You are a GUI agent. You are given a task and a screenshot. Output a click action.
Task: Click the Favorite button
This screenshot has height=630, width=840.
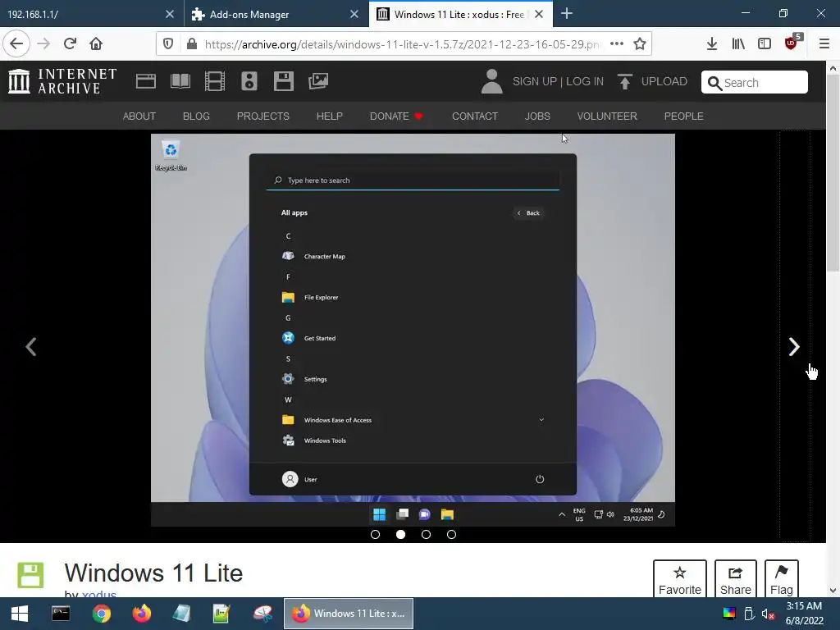[680, 580]
